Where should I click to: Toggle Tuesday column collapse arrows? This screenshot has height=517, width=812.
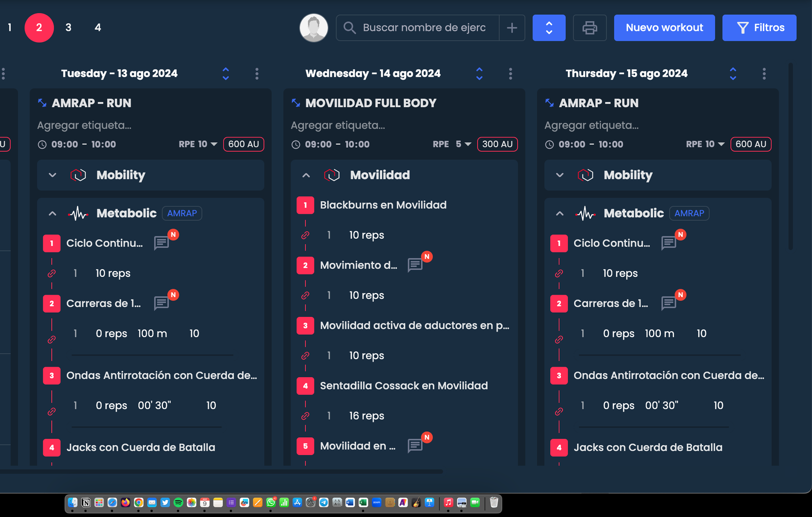(x=226, y=74)
